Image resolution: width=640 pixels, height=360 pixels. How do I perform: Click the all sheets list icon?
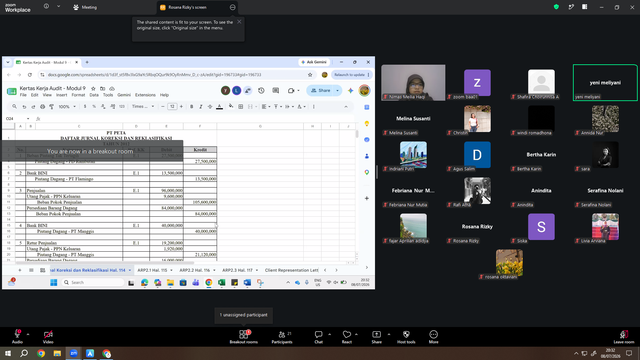pyautogui.click(x=31, y=270)
